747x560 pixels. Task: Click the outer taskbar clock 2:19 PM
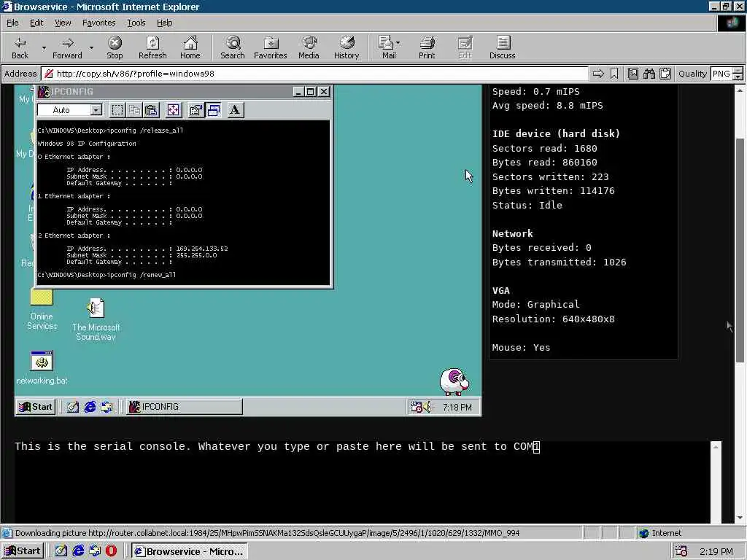pos(716,551)
